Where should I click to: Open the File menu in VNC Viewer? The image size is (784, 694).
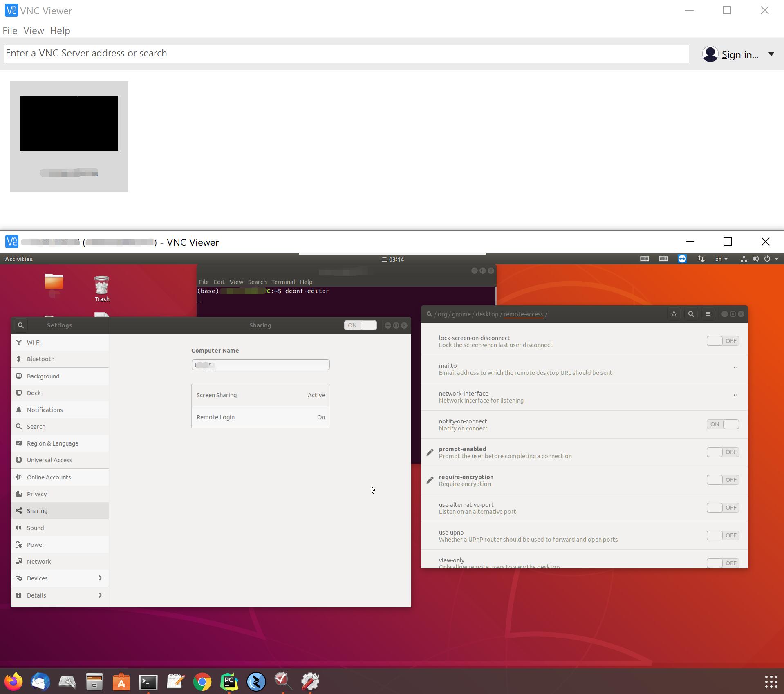10,31
